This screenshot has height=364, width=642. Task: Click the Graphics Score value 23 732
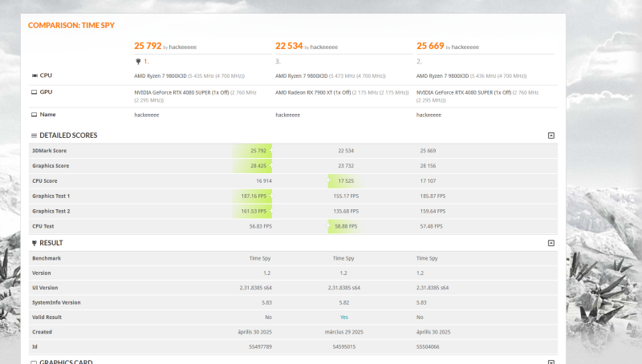coord(346,166)
